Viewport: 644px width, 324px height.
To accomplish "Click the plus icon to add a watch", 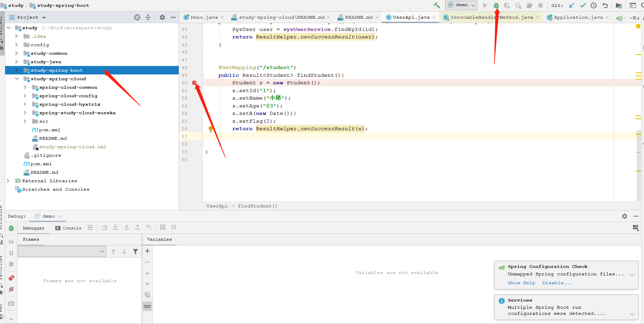I will click(147, 251).
